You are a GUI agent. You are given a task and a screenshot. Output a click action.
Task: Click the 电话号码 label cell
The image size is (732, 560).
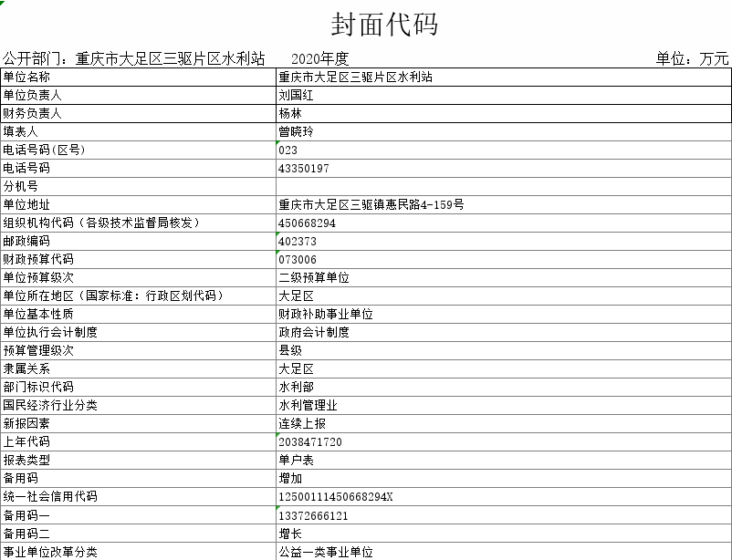[139, 168]
